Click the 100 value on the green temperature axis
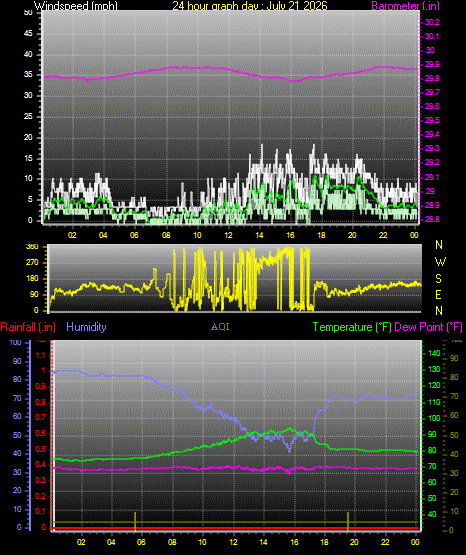 [x=434, y=418]
